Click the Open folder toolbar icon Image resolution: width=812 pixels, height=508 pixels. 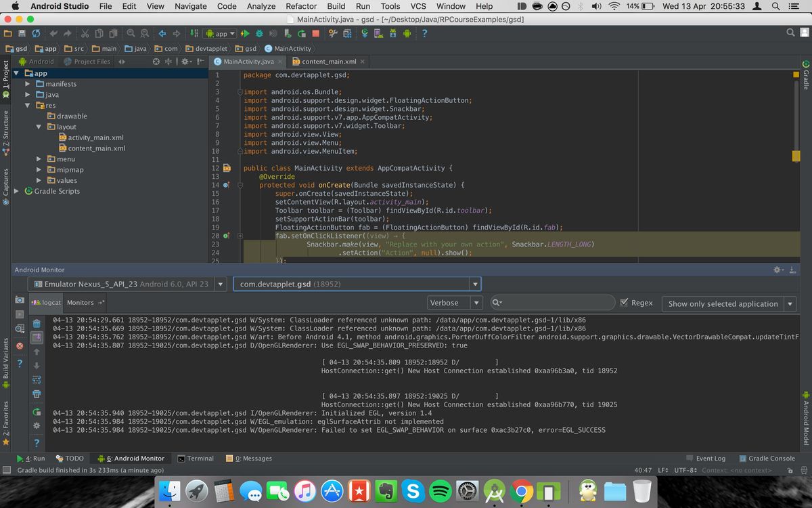(7, 33)
